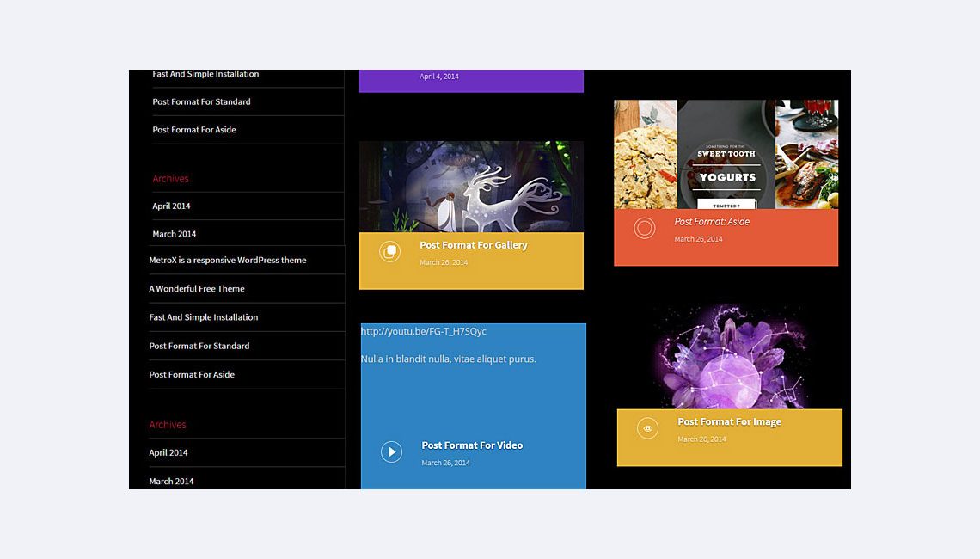
Task: Click the red Archives heading above MetroX link
Action: point(170,179)
